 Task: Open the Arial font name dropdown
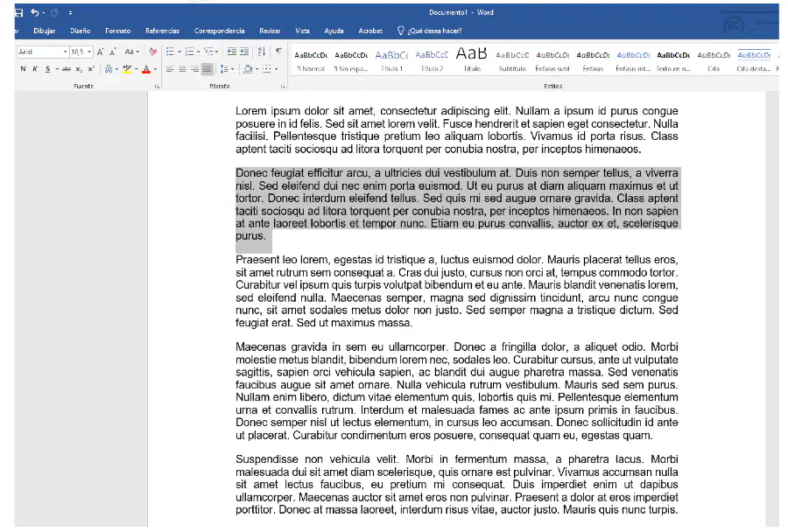[43, 52]
